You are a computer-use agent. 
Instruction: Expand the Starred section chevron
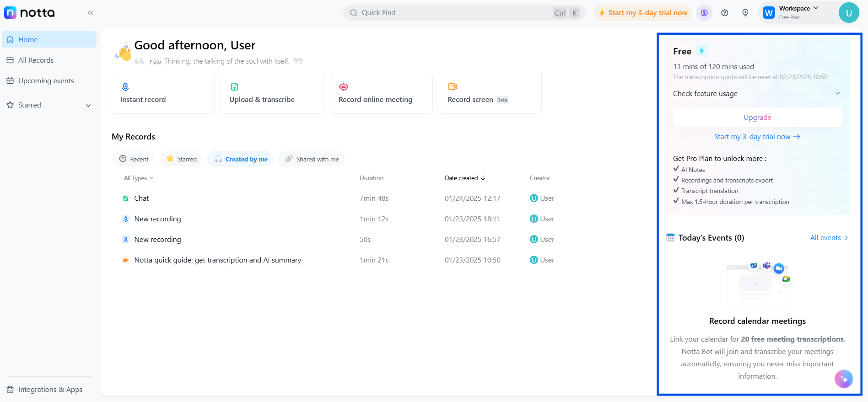(88, 105)
